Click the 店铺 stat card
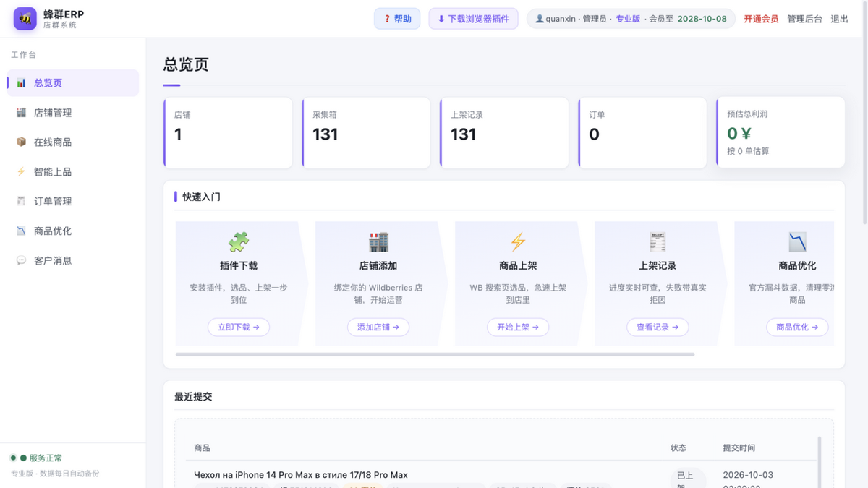 coord(228,133)
